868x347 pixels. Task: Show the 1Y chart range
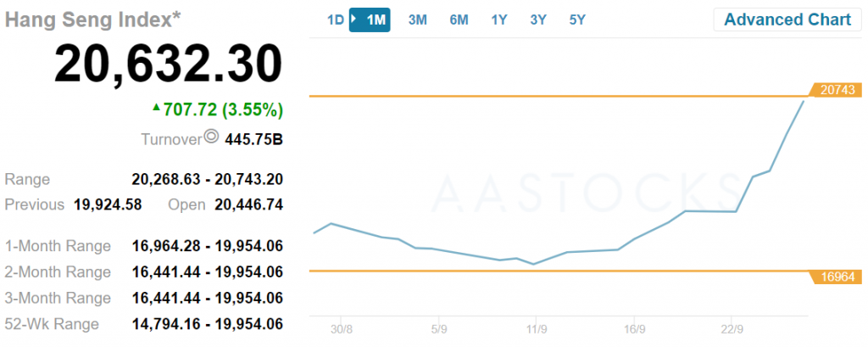click(x=499, y=20)
